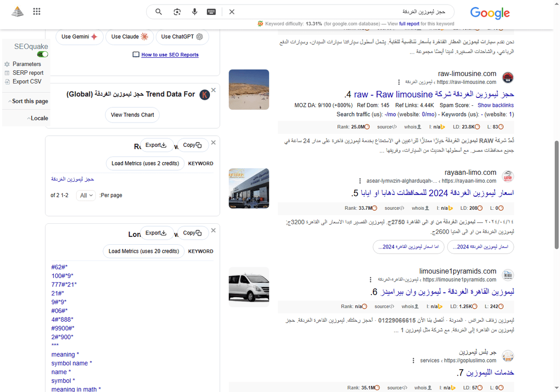560x392 pixels.
Task: Search by image with Google Lens camera
Action: pyautogui.click(x=177, y=11)
